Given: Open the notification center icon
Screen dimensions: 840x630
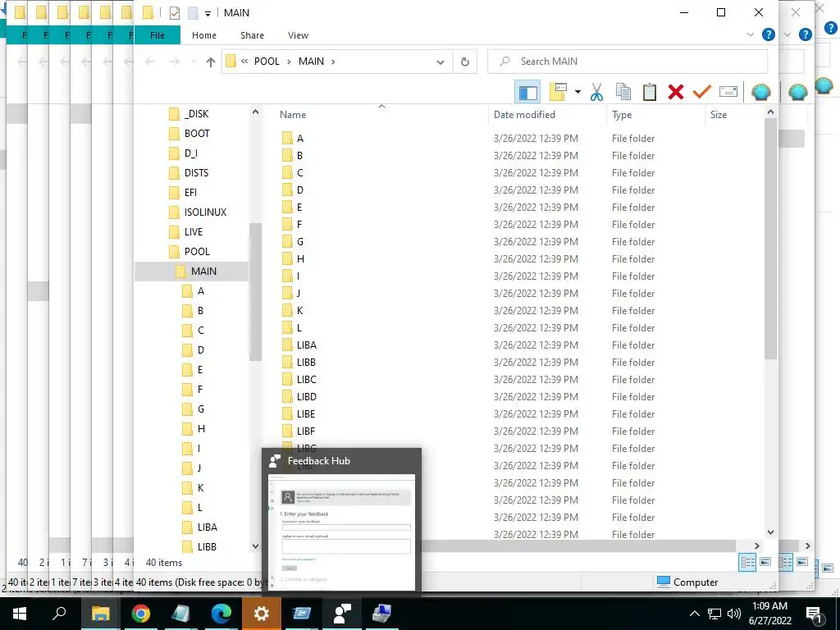Looking at the screenshot, I should click(814, 614).
